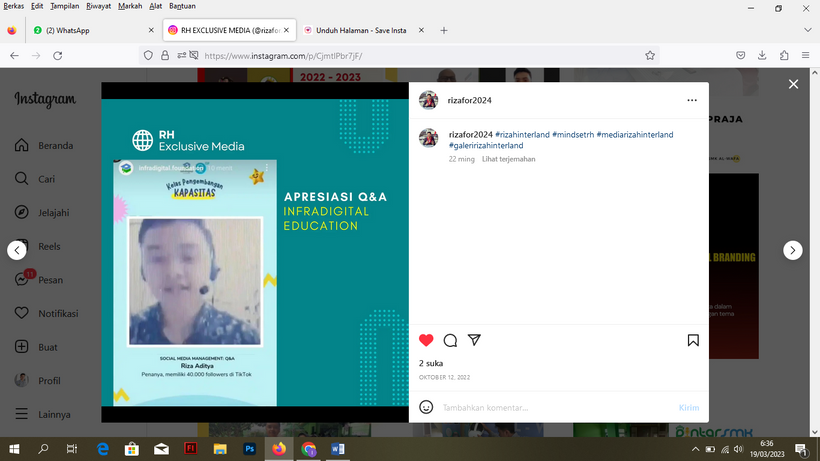Bookmark this page with the star icon
Image resolution: width=820 pixels, height=461 pixels.
click(x=650, y=56)
